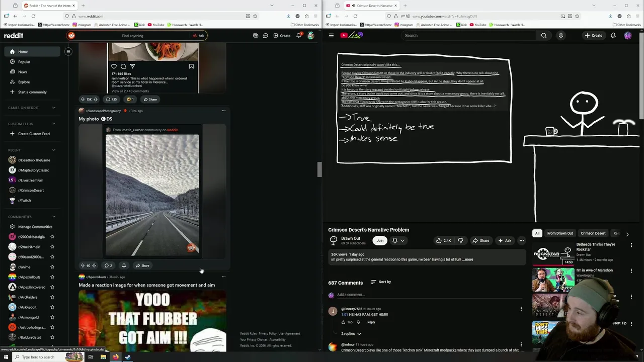The image size is (644, 362).
Task: Expand 2 replies under Sneezy7585 comment
Action: 351,333
